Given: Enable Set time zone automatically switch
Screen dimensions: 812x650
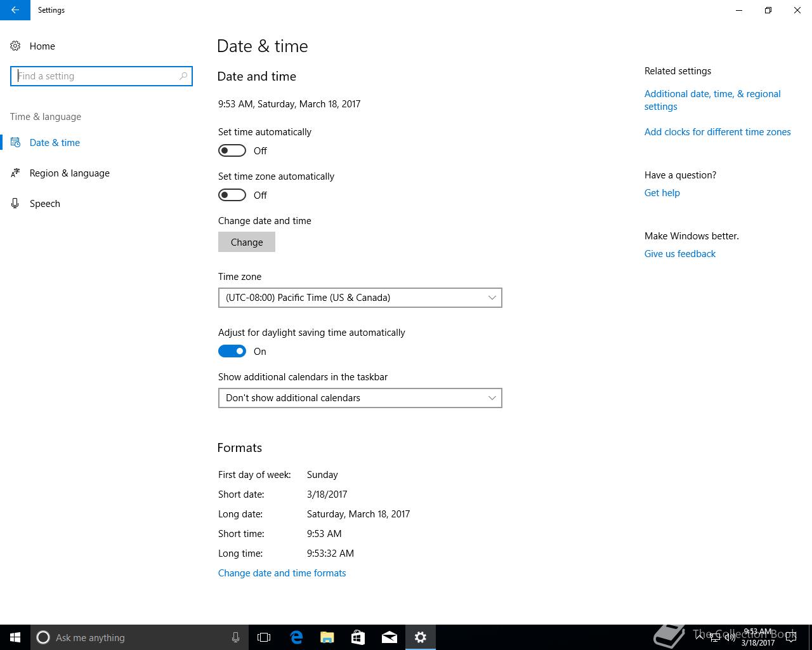Looking at the screenshot, I should click(x=232, y=195).
